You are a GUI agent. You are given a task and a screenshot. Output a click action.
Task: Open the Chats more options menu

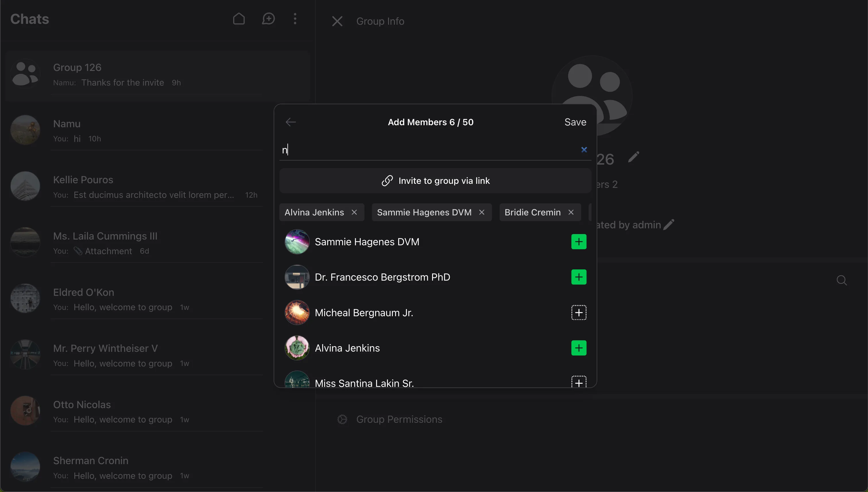pyautogui.click(x=295, y=19)
